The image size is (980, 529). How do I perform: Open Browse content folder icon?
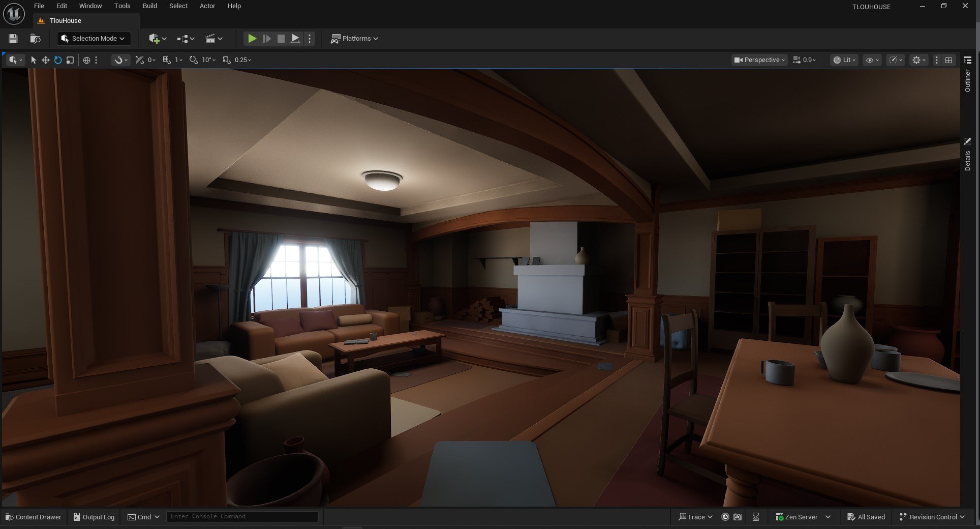35,39
